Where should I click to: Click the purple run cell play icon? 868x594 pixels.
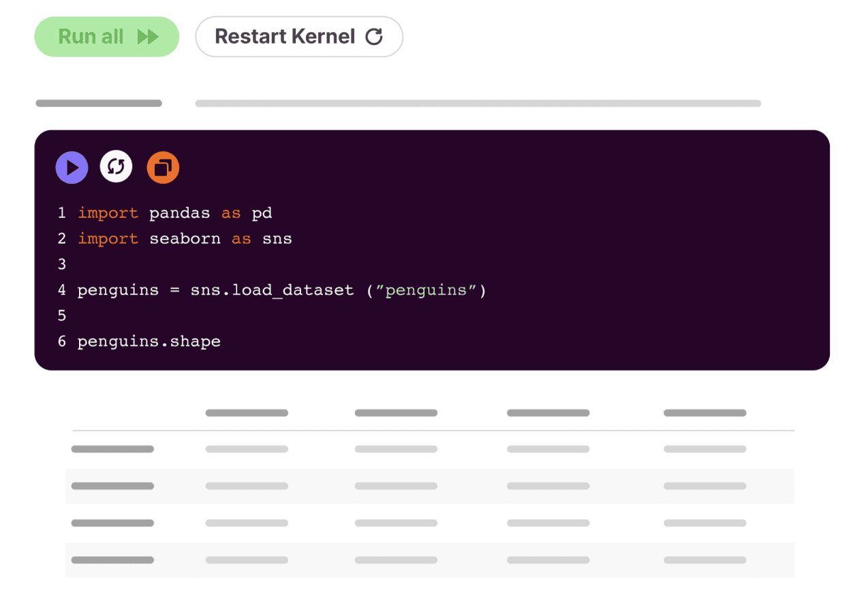(72, 168)
